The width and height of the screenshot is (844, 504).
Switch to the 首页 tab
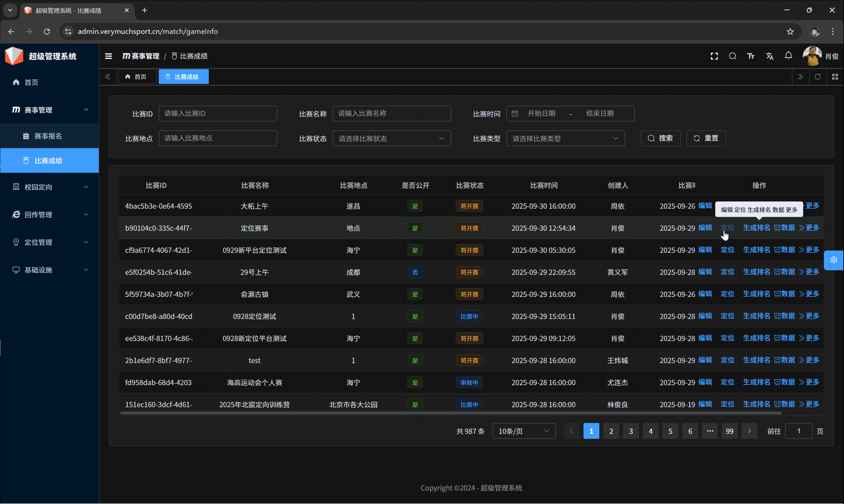(x=137, y=77)
